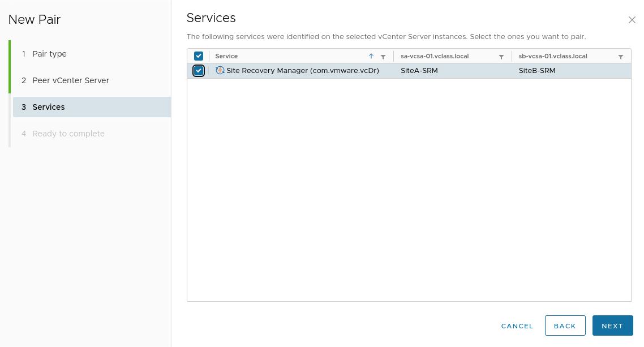Open filter for the Service column

383,57
